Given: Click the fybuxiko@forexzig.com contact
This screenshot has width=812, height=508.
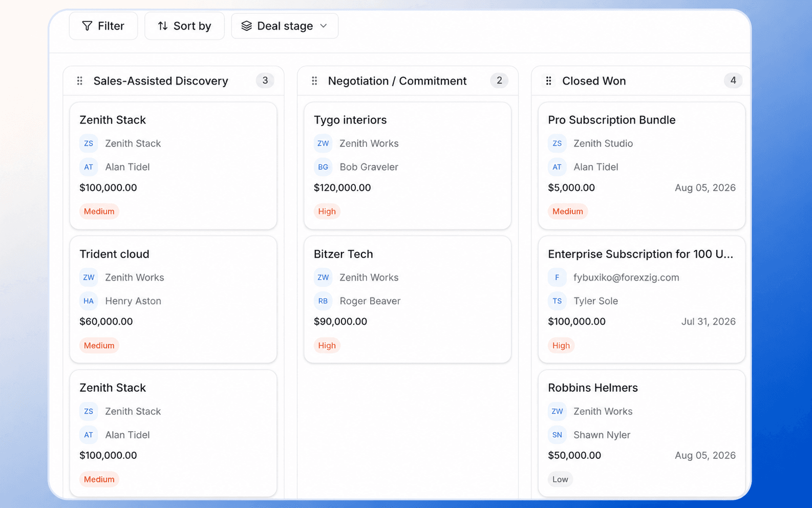Looking at the screenshot, I should pos(626,278).
